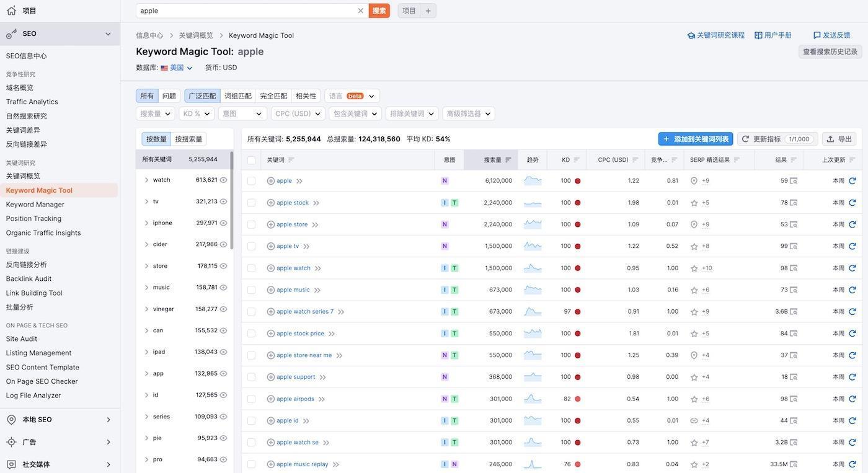Clear the apple search field
Screen dimensions: 868x473
[361, 11]
